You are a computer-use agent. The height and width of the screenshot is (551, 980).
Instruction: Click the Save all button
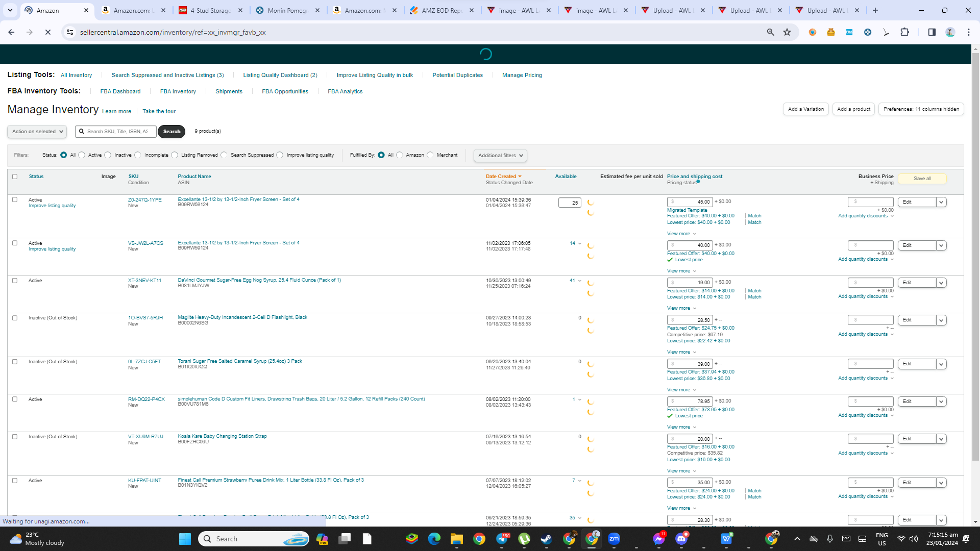(x=922, y=179)
